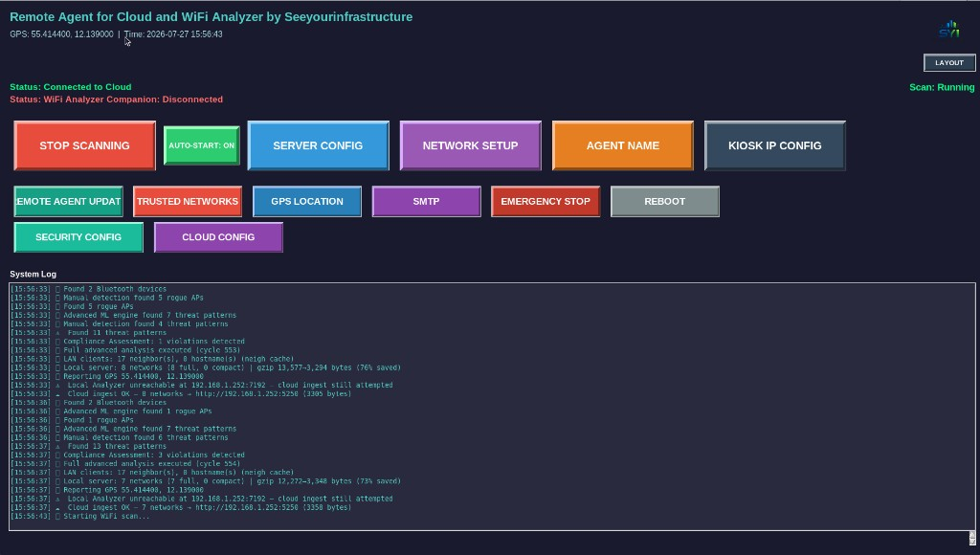Click log line 'Found 13 threat patterns'
Image resolution: width=980 pixels, height=555 pixels.
(x=88, y=446)
